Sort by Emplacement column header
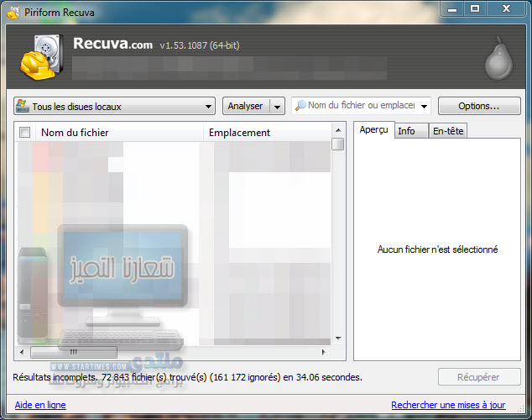The width and height of the screenshot is (532, 420). click(x=267, y=132)
